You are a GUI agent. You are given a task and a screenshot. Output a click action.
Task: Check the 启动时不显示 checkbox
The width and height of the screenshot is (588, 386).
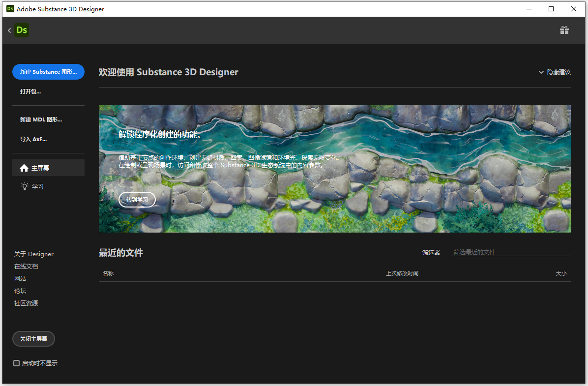coord(15,363)
